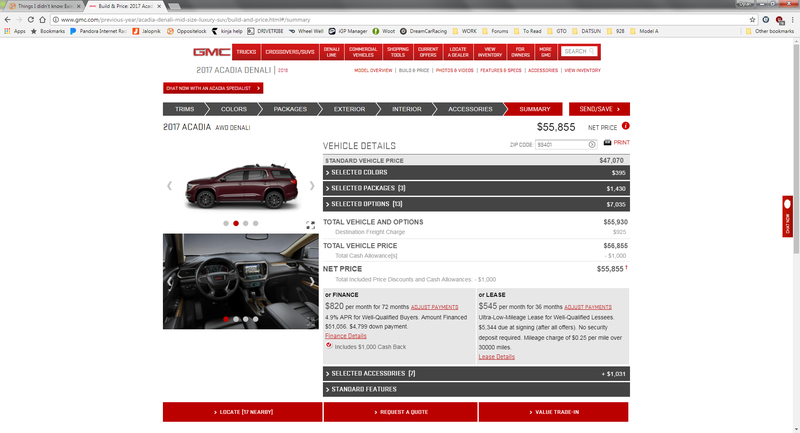Open More GMC navigation menu
Viewport: 800px width, 433px height.
545,52
